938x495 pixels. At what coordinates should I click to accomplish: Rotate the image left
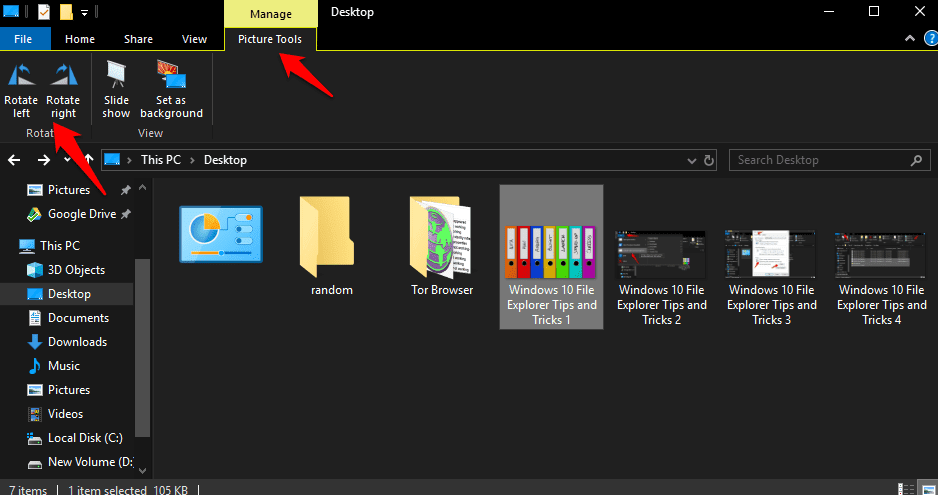coord(21,90)
